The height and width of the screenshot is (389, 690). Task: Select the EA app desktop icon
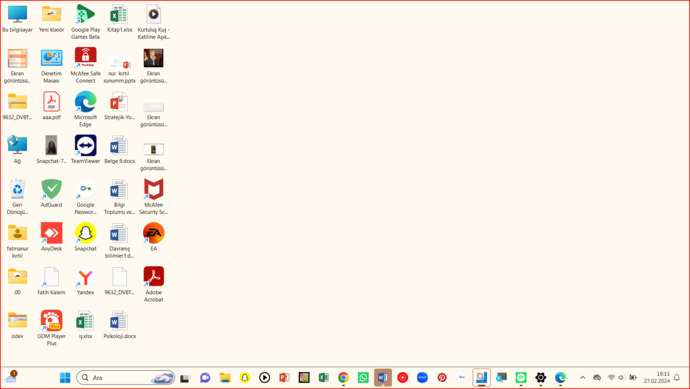coord(154,237)
